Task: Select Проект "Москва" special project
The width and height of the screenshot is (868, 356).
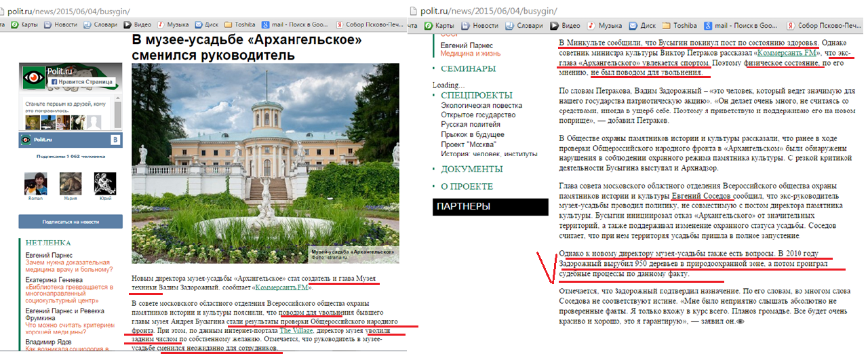Action: pyautogui.click(x=468, y=144)
